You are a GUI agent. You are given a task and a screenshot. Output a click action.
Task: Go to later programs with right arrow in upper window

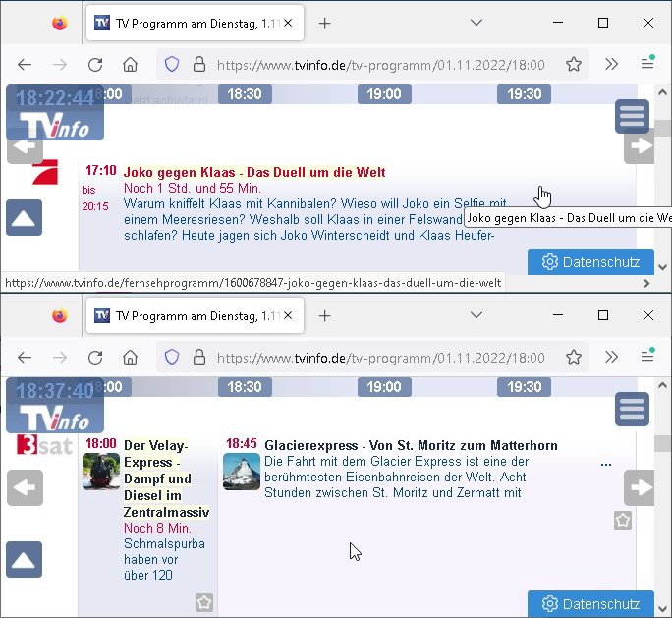(x=639, y=145)
